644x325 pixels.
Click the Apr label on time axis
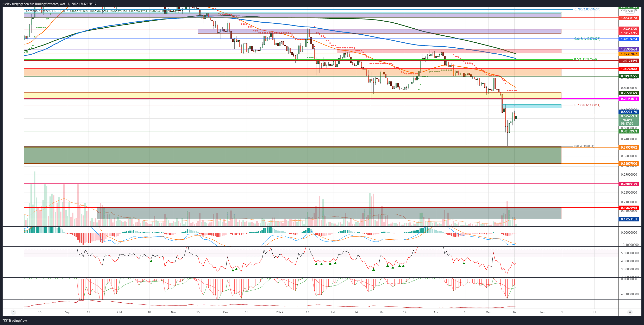click(436, 312)
